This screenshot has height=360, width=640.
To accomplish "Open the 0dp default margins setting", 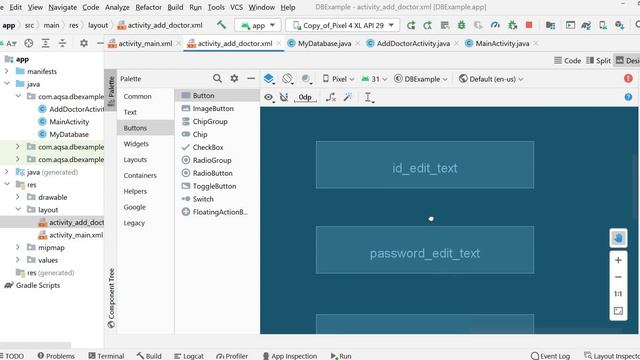I will pos(305,97).
